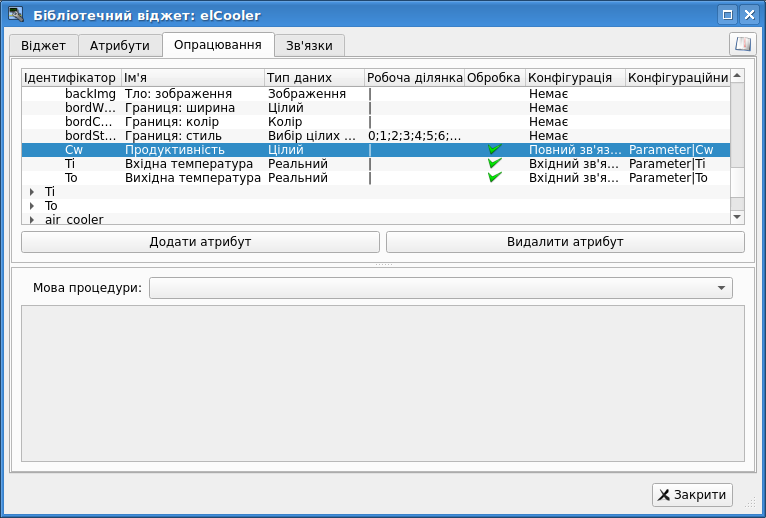This screenshot has width=766, height=518.
Task: Open the Атрибути tab
Action: (120, 46)
